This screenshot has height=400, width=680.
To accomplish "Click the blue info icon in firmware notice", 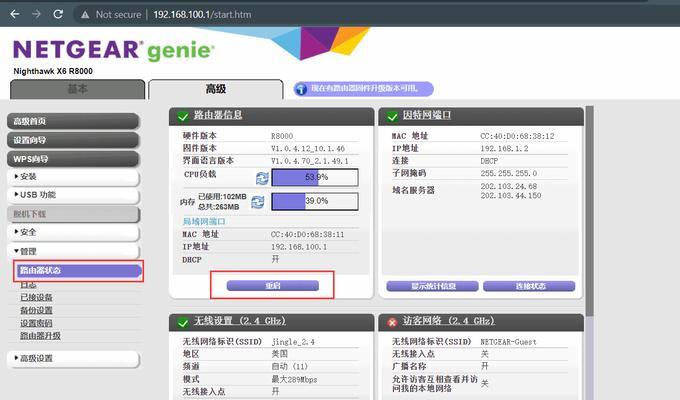I will point(301,89).
